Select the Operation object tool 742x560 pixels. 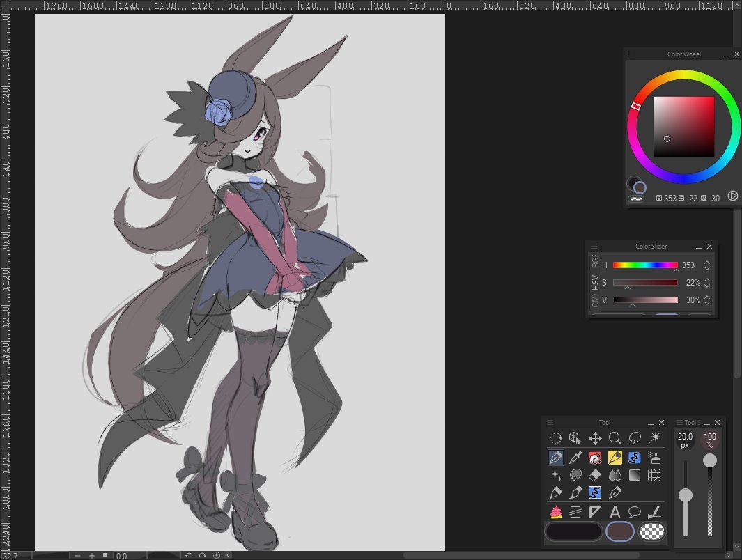(575, 438)
